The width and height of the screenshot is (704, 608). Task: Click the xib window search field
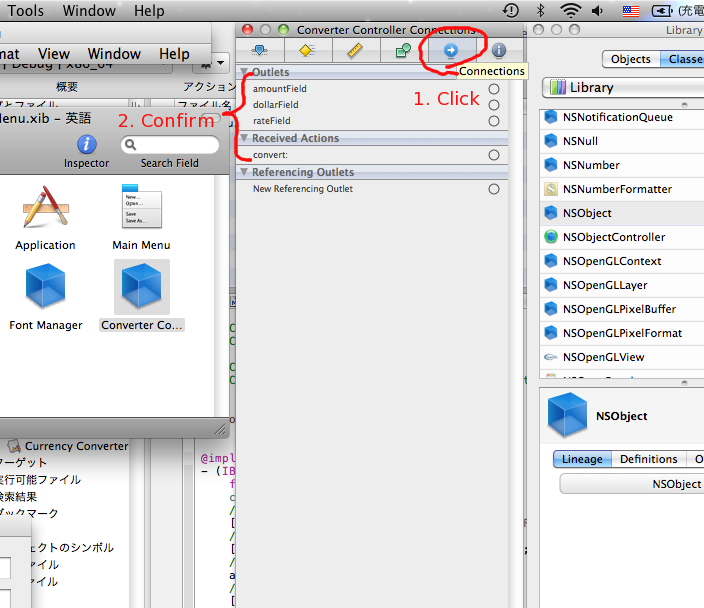[x=170, y=145]
